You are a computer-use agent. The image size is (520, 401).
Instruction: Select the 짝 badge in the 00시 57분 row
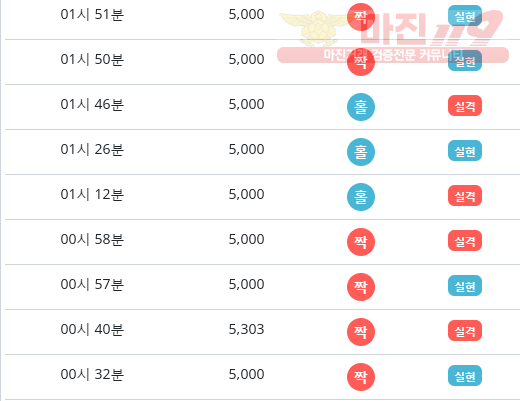(x=361, y=287)
